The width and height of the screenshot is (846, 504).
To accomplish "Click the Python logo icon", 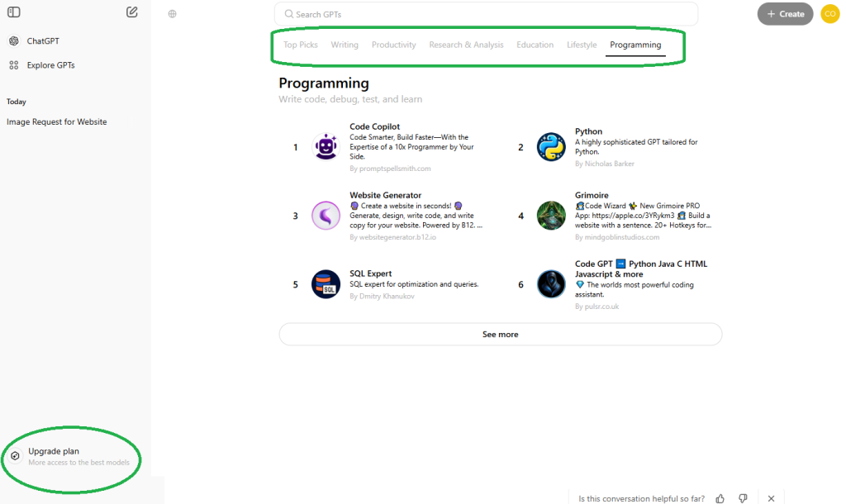I will click(x=551, y=147).
